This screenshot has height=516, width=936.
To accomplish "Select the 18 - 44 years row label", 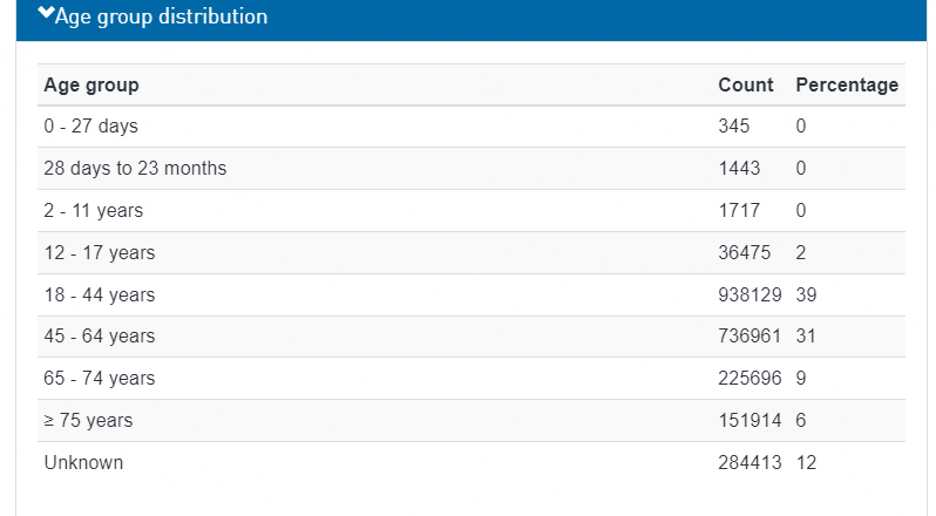I will (x=99, y=295).
